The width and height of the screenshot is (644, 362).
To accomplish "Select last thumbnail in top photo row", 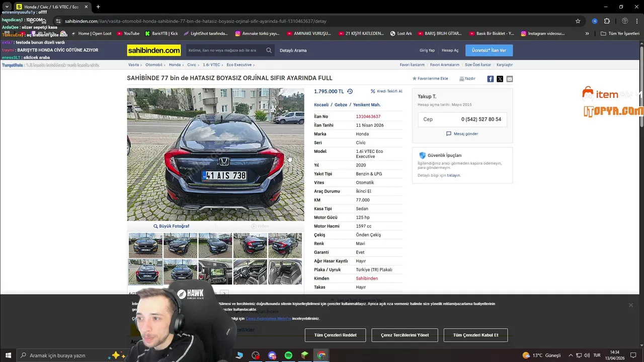I will click(x=285, y=245).
